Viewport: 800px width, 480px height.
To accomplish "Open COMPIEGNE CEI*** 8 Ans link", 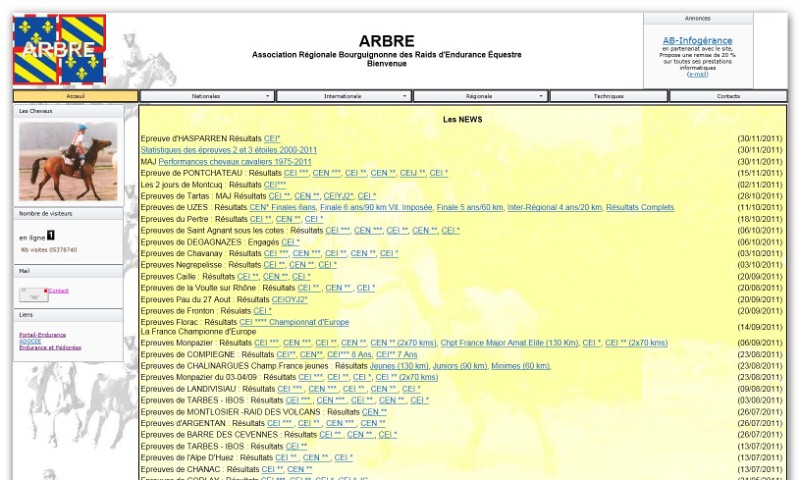I will [349, 355].
